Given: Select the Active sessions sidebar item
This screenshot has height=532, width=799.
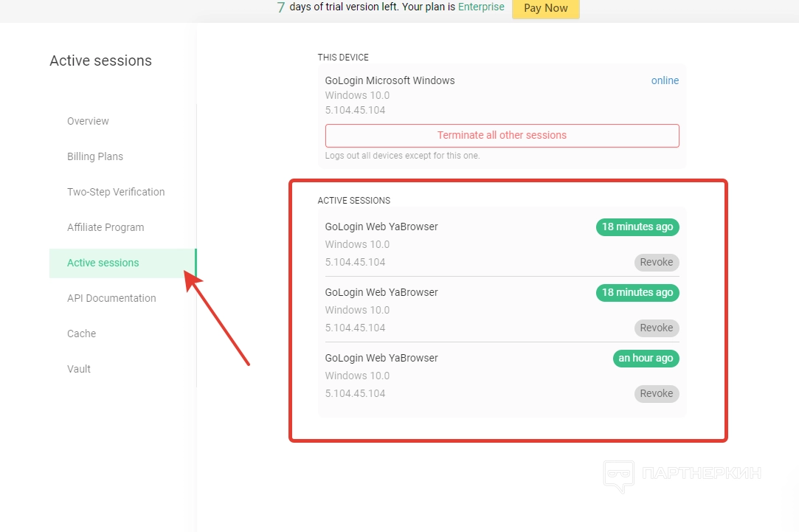Looking at the screenshot, I should [x=122, y=263].
